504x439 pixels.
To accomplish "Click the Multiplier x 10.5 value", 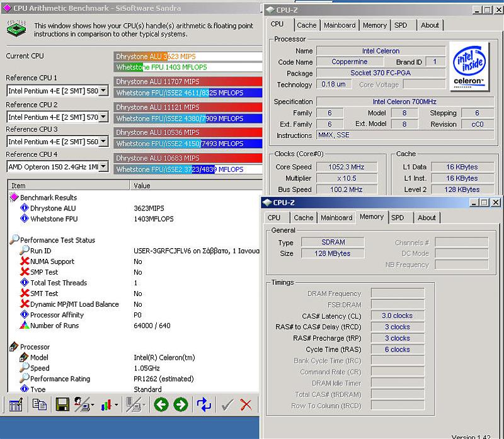I will [346, 178].
